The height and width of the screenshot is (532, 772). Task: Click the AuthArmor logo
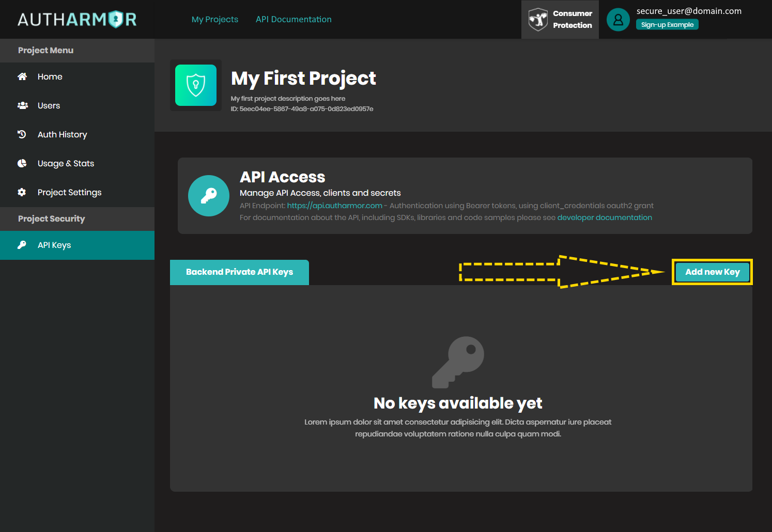(x=77, y=19)
